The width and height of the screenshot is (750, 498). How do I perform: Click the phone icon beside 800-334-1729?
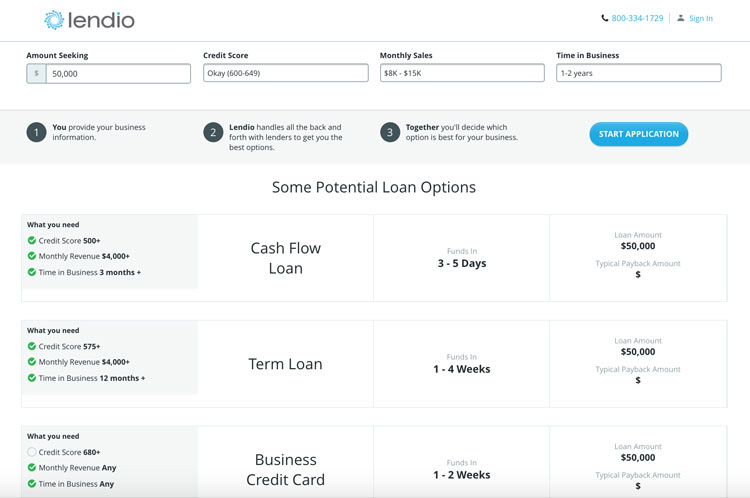pos(604,18)
